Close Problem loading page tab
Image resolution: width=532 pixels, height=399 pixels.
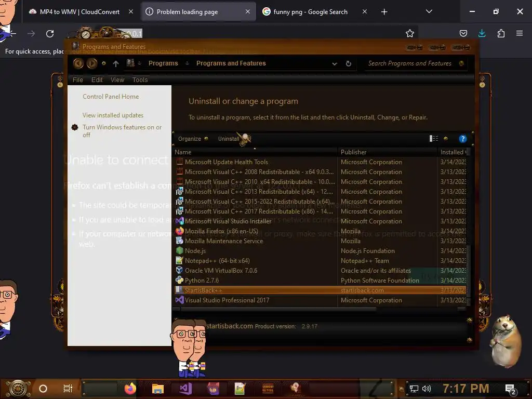click(248, 11)
